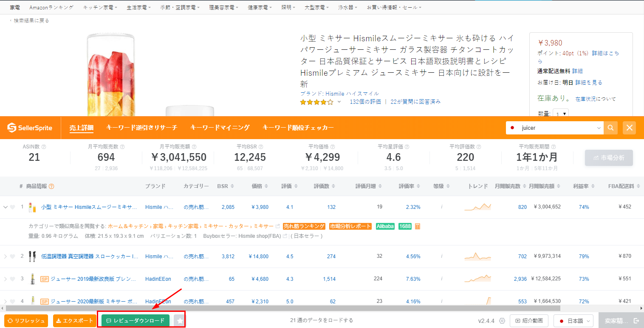The height and width of the screenshot is (328, 644).
Task: Click 紹介動画 video button
Action: tap(529, 321)
